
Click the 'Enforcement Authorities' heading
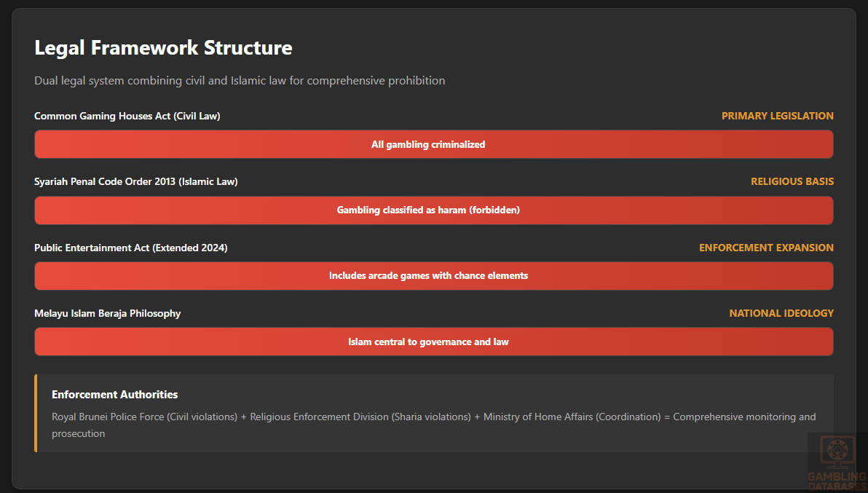[114, 395]
